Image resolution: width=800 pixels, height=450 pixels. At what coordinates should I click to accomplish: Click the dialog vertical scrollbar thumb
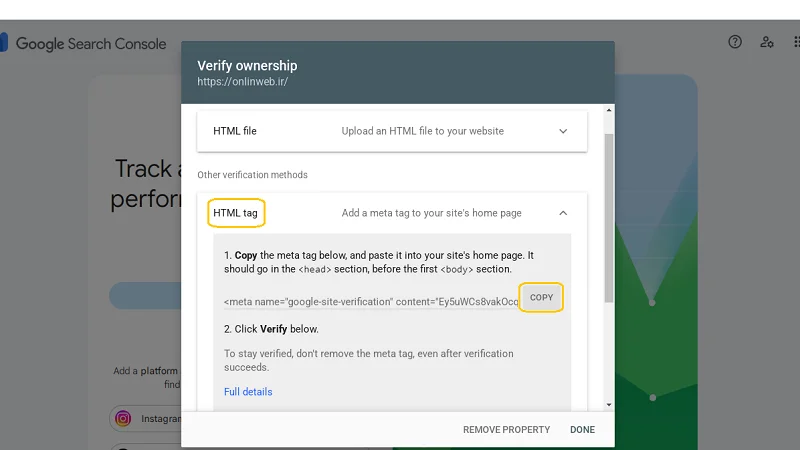tap(609, 218)
